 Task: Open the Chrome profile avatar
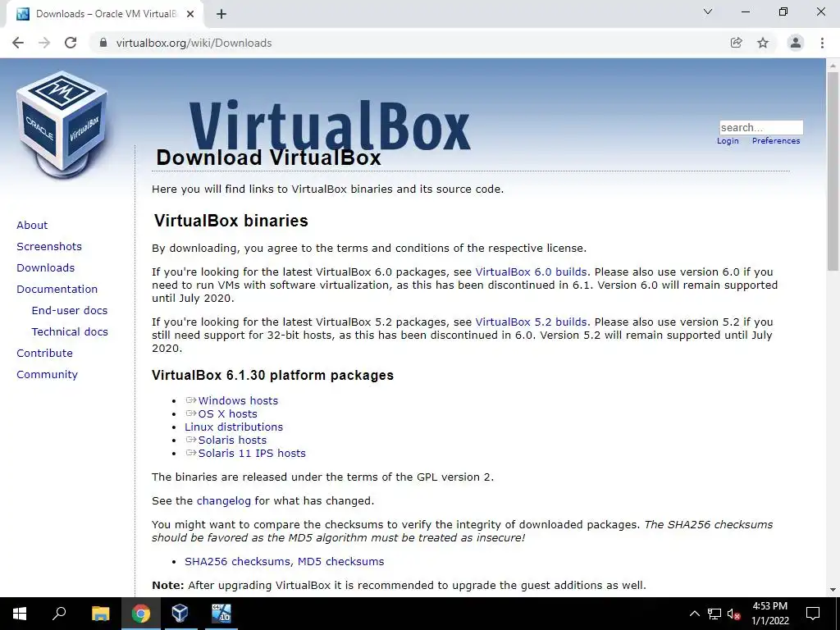(x=796, y=43)
